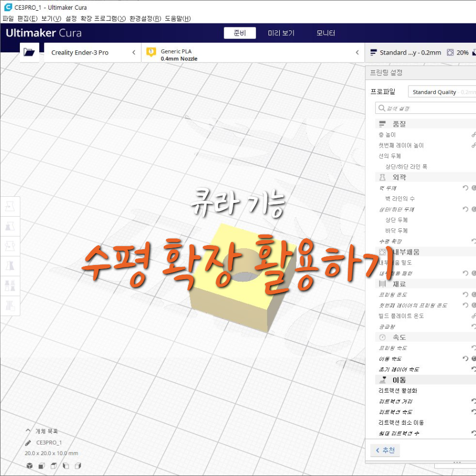Screen dimensions: 476x476
Task: Collapse the 재료 settings category
Action: (x=426, y=284)
